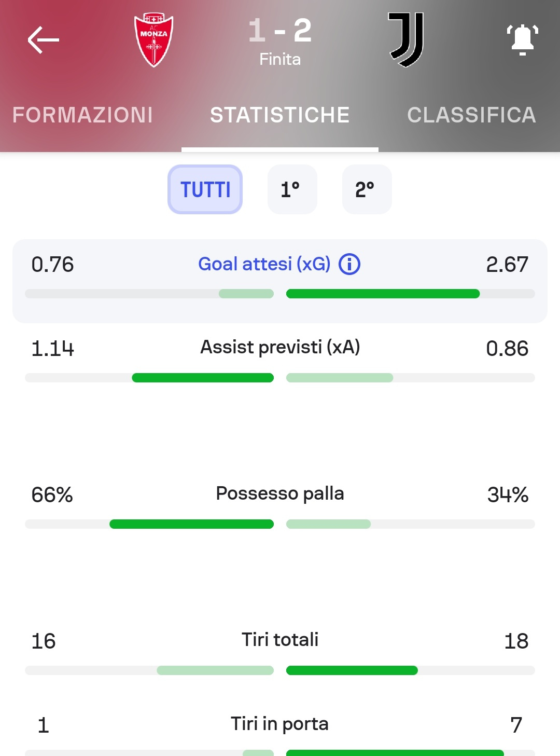Tap the Tiri totali stat label
Viewport: 560px width, 756px height.
point(280,640)
